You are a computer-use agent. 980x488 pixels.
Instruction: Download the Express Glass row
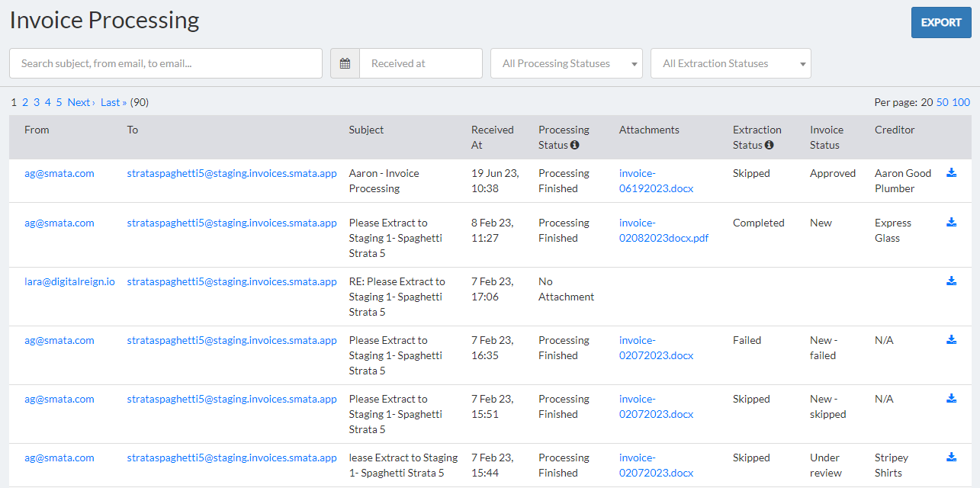pos(951,223)
